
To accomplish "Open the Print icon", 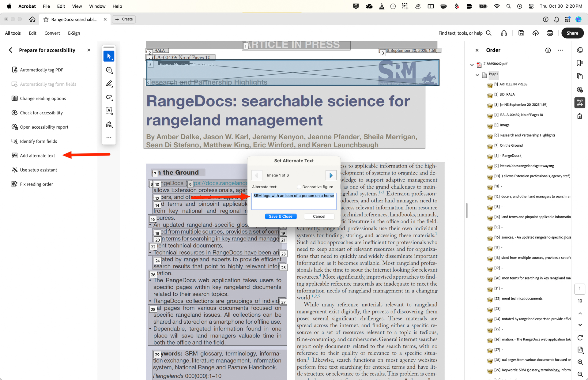I will pyautogui.click(x=550, y=33).
